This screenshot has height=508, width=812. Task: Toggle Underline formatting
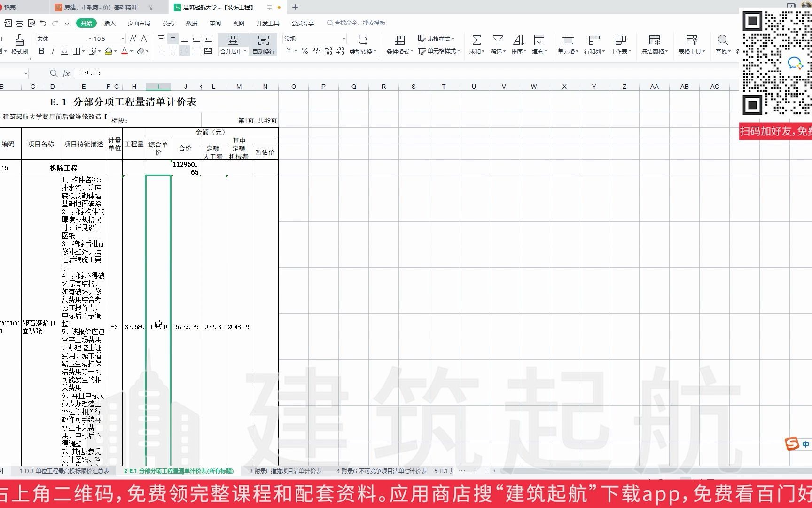click(x=64, y=51)
